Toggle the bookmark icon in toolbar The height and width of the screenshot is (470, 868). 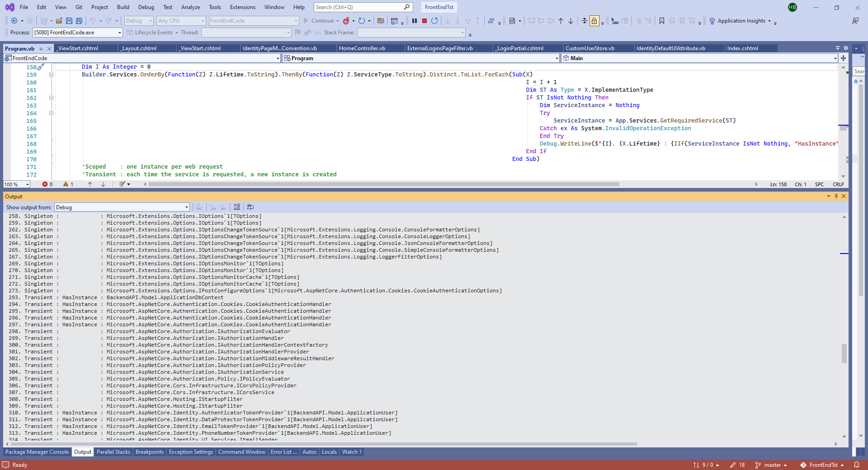pos(662,21)
